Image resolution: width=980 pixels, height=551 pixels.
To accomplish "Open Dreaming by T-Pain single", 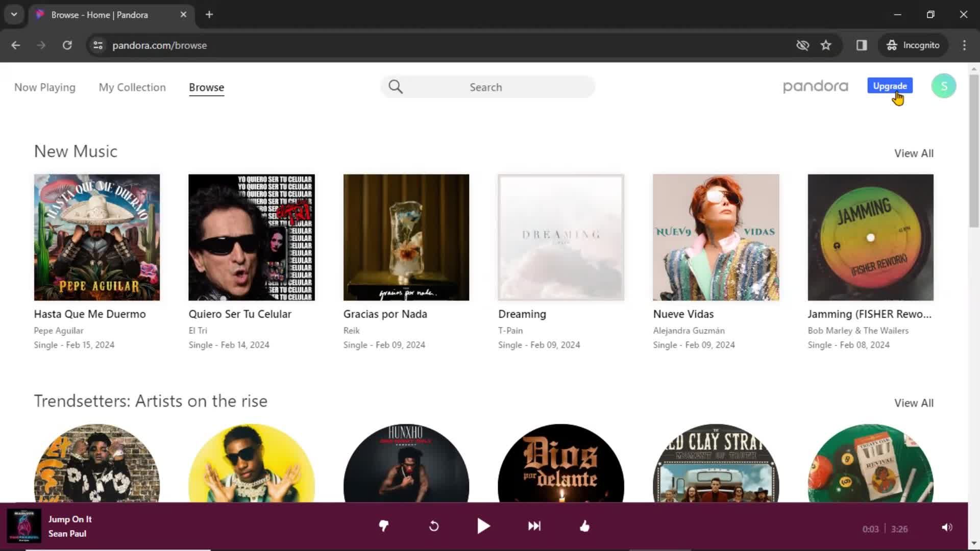I will tap(560, 237).
